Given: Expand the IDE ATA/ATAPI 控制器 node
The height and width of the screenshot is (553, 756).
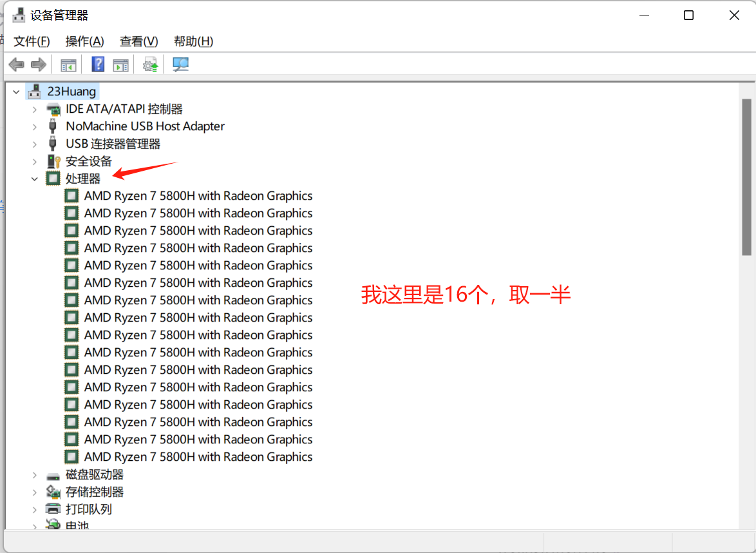Looking at the screenshot, I should (35, 110).
